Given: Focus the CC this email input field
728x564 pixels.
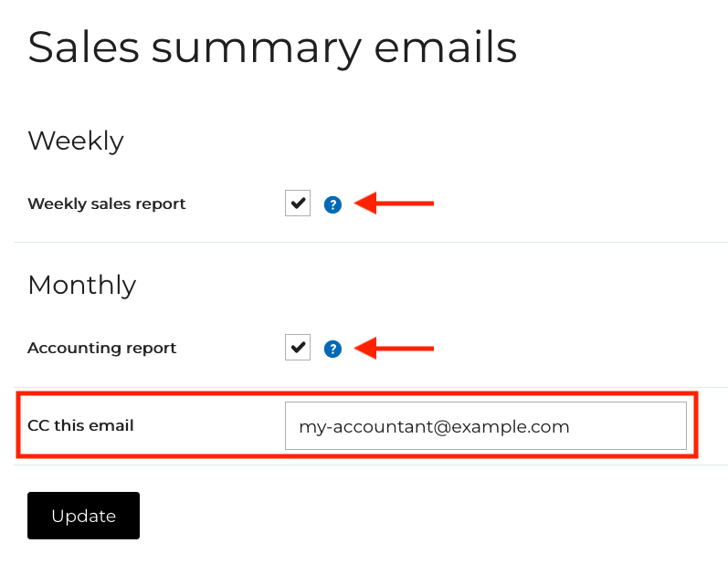Looking at the screenshot, I should pyautogui.click(x=485, y=426).
